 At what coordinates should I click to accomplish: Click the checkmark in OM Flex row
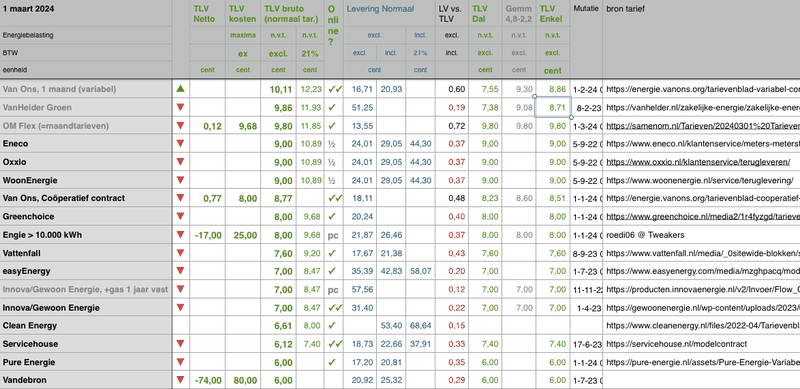pyautogui.click(x=332, y=126)
